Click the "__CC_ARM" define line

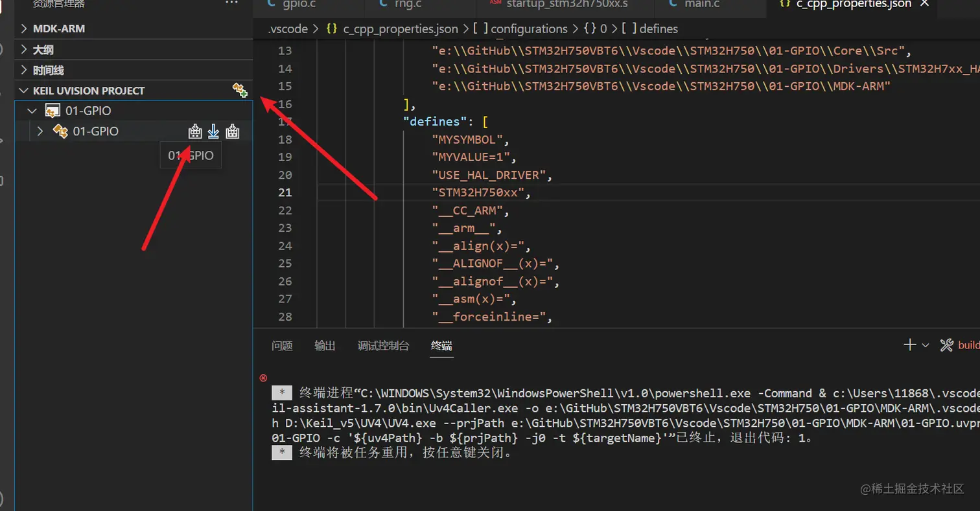click(x=471, y=210)
